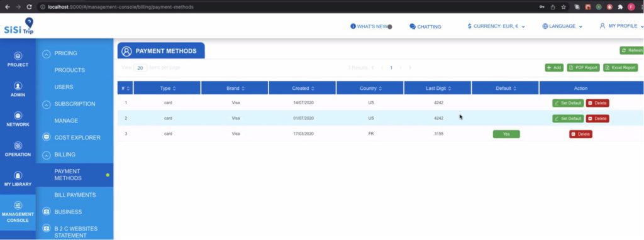Viewport: 644px width, 240px height.
Task: Click the Add payment method button
Action: click(554, 68)
